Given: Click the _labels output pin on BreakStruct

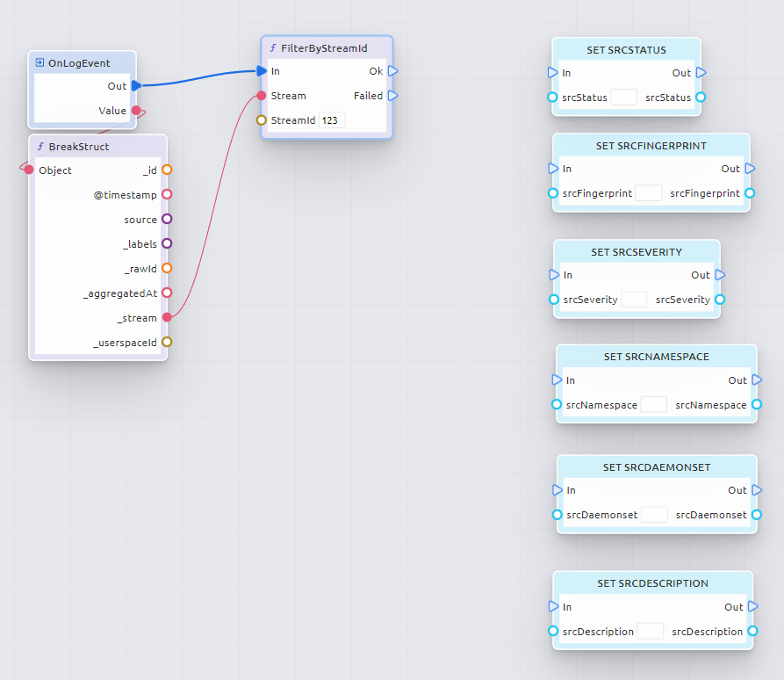Looking at the screenshot, I should [x=166, y=244].
